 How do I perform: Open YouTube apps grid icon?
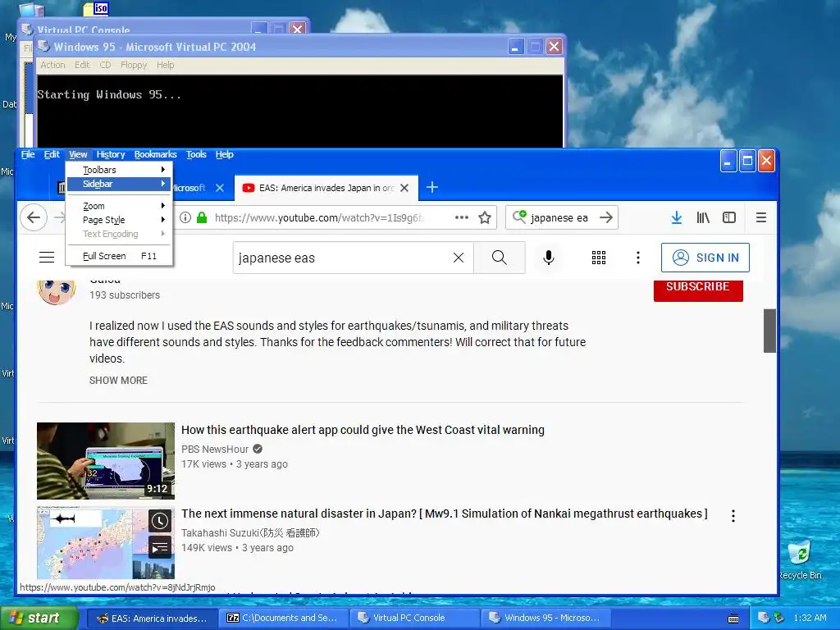pos(599,258)
